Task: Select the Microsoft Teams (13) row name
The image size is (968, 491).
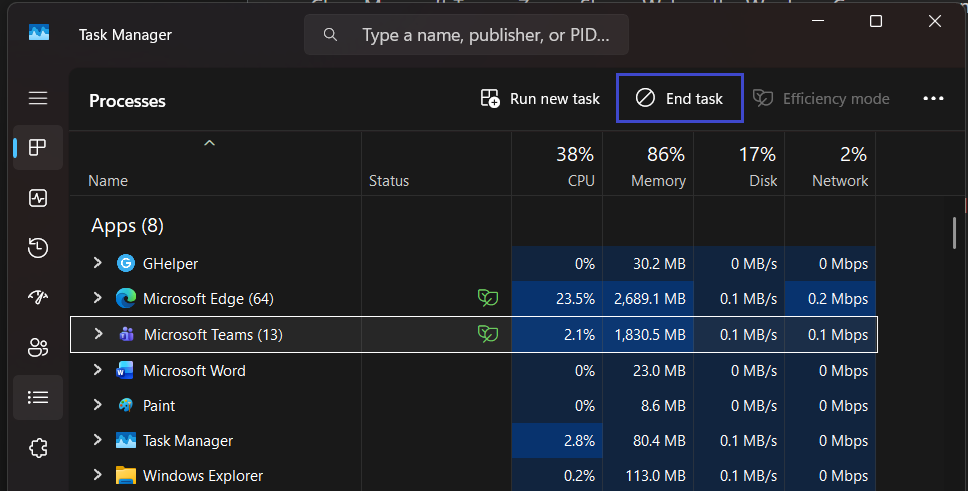Action: [213, 335]
